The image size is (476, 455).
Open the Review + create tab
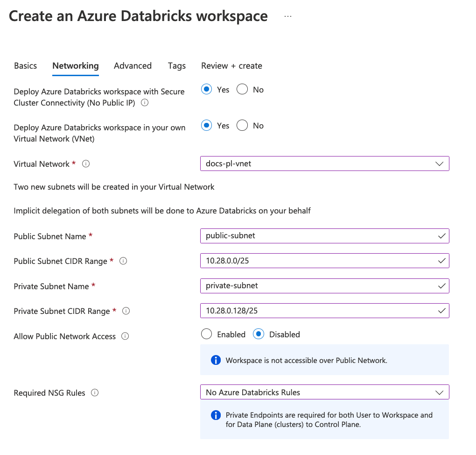tap(231, 66)
